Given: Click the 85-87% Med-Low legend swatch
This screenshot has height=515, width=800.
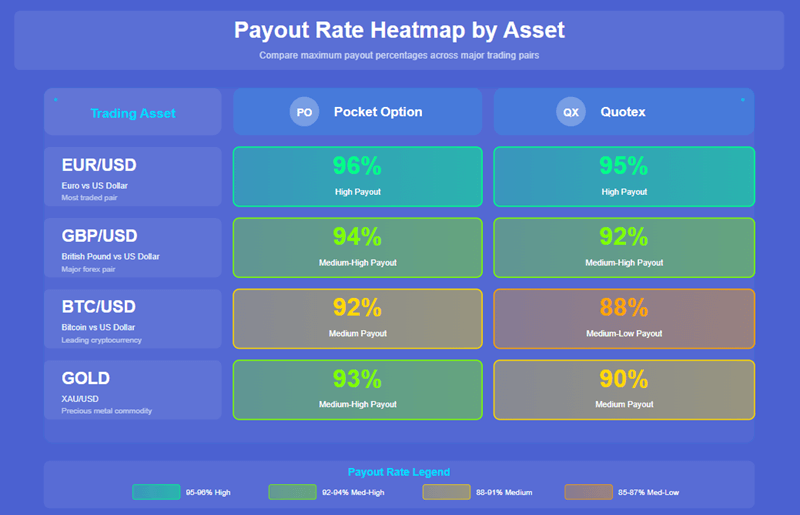Looking at the screenshot, I should 588,492.
